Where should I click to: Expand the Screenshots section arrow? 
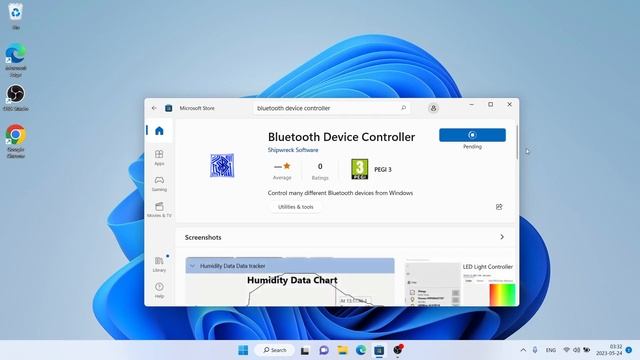(x=502, y=237)
